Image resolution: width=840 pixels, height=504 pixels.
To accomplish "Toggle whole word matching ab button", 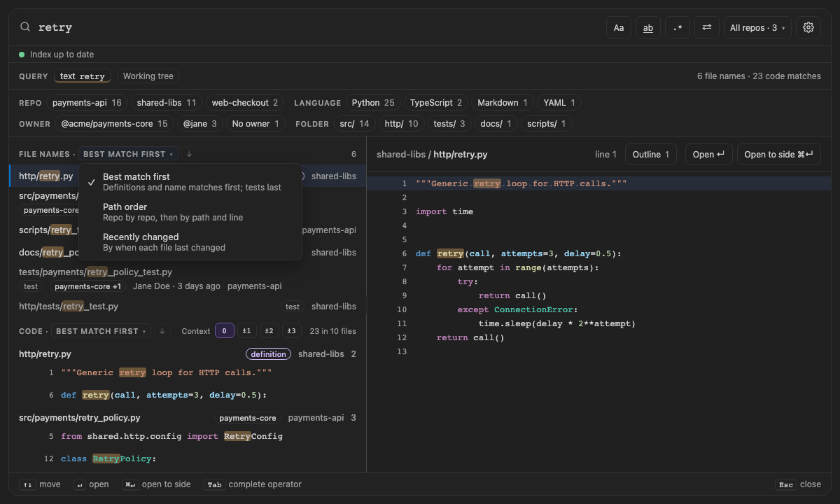I will 648,27.
